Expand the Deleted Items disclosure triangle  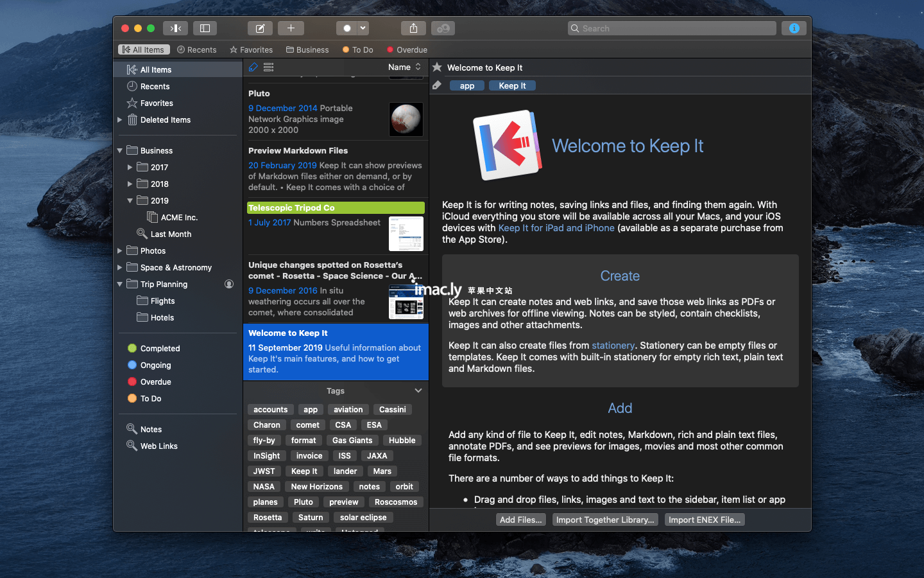(x=119, y=119)
